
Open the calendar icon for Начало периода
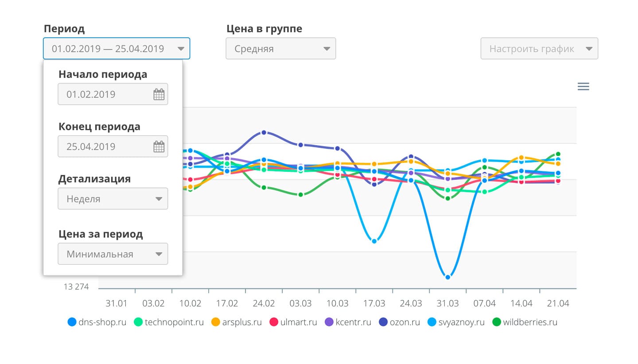[159, 94]
